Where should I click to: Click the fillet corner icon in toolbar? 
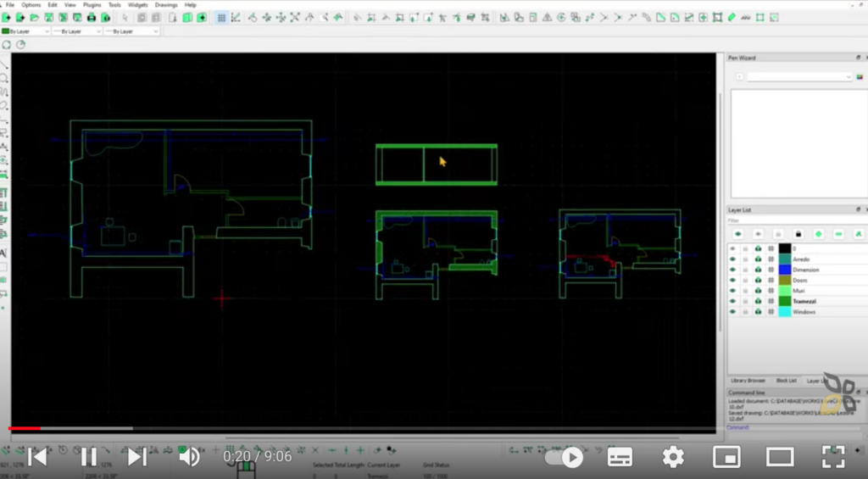tap(675, 18)
